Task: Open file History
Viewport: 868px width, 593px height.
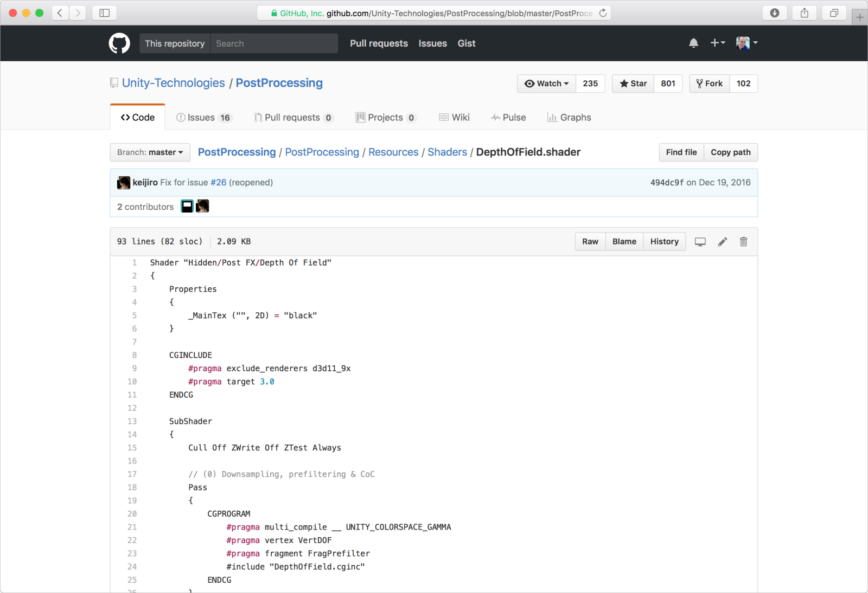Action: pyautogui.click(x=665, y=242)
